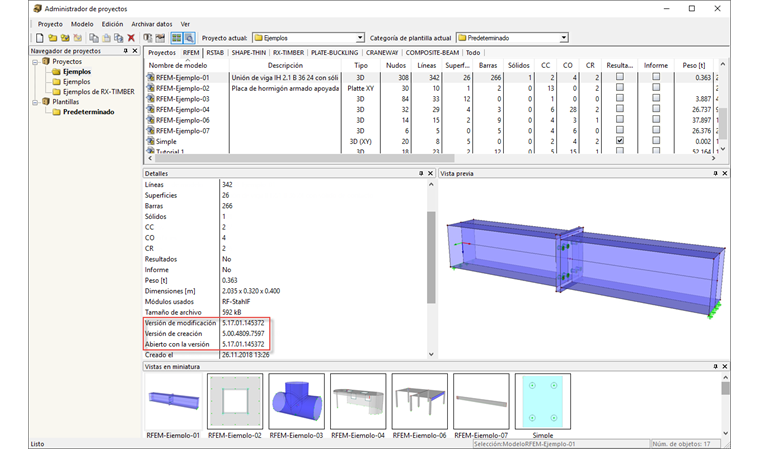Click the Detalles panel scroll-up arrow
The height and width of the screenshot is (449, 760).
431,185
